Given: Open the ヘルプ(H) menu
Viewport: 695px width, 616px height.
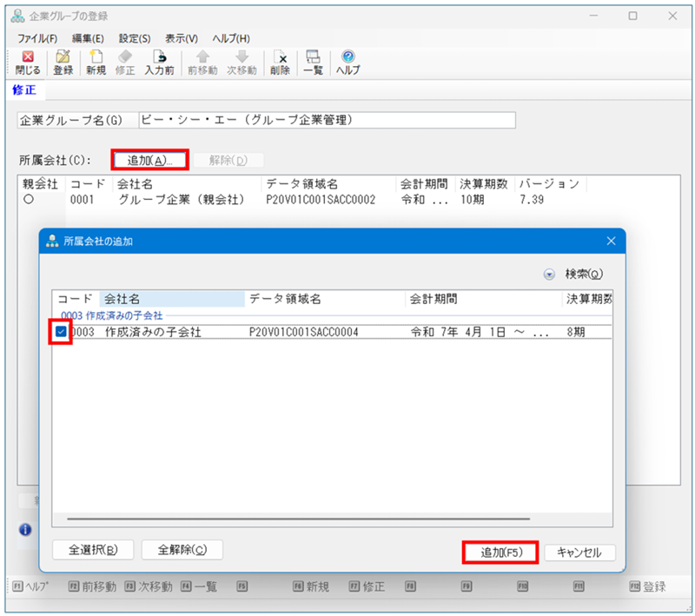Looking at the screenshot, I should coord(231,38).
